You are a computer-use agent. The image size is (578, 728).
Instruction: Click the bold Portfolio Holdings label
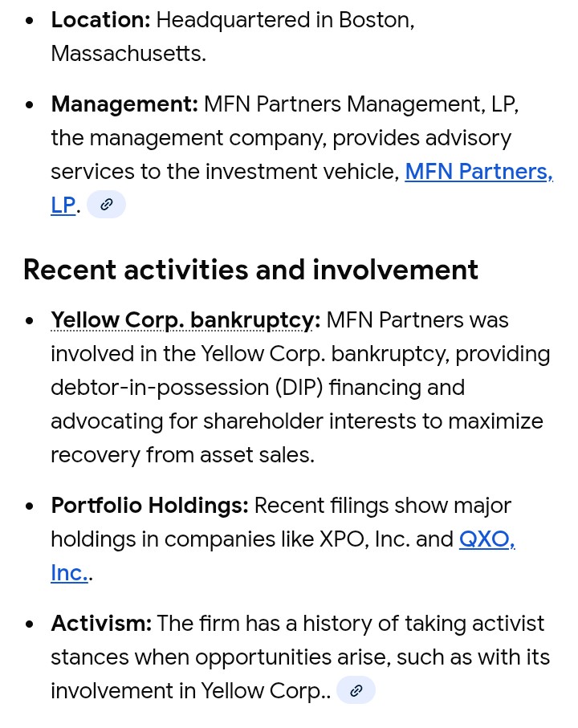click(x=149, y=506)
